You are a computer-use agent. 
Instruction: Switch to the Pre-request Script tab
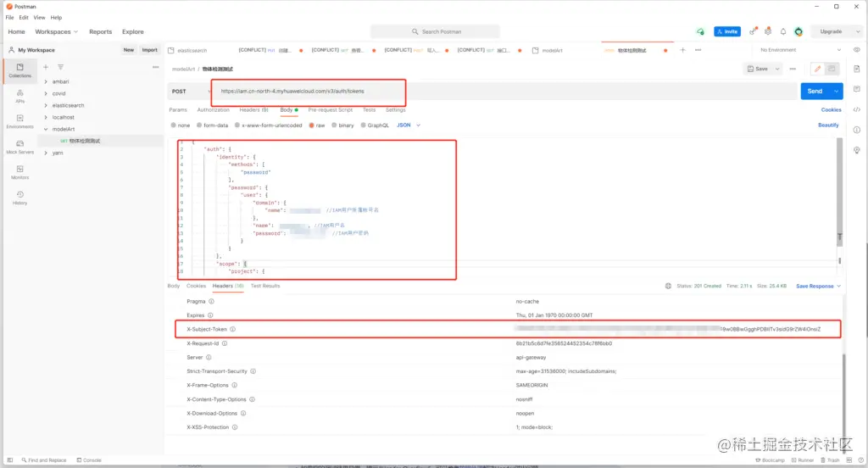click(331, 109)
